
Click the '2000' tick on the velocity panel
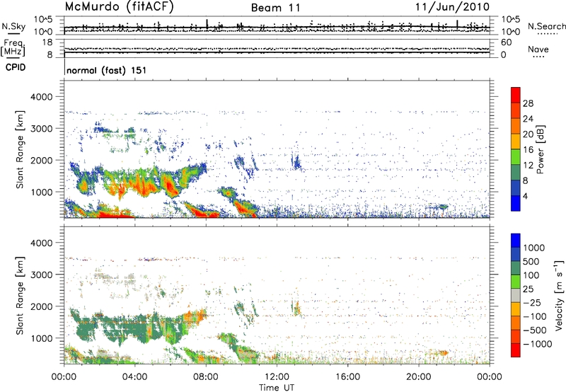click(x=41, y=306)
